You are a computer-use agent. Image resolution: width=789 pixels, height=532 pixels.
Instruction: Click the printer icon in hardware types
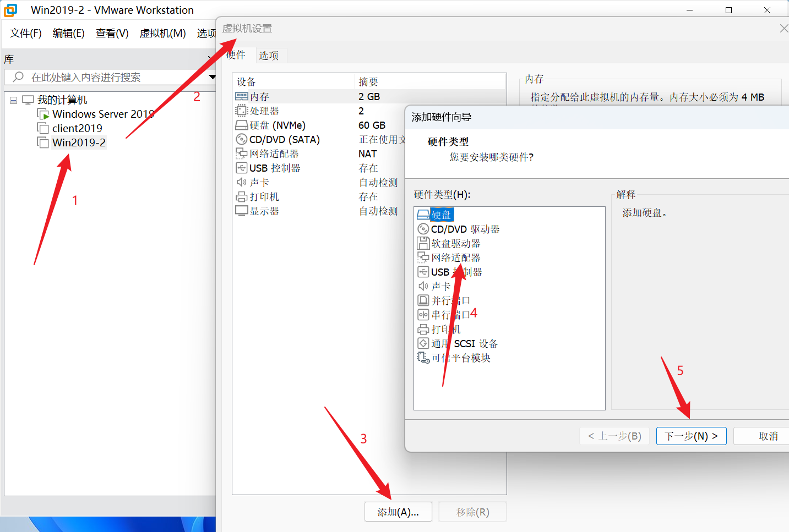423,329
